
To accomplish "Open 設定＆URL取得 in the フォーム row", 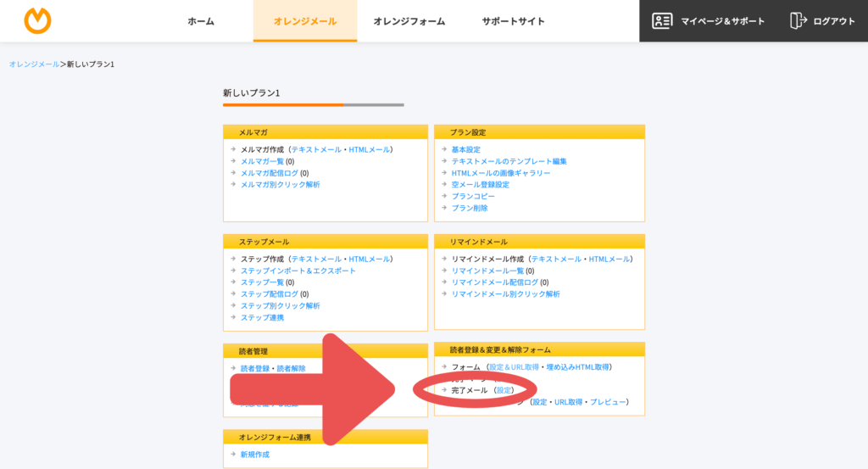I will coord(514,367).
